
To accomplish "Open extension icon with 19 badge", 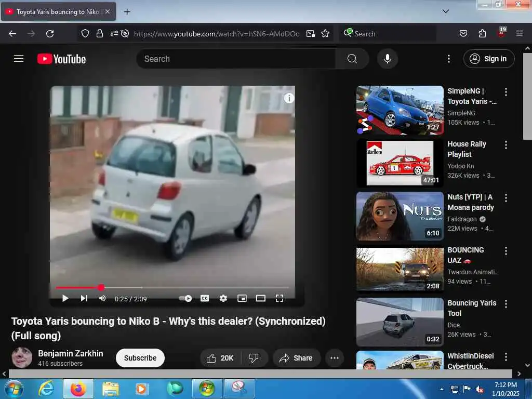I will 501,33.
